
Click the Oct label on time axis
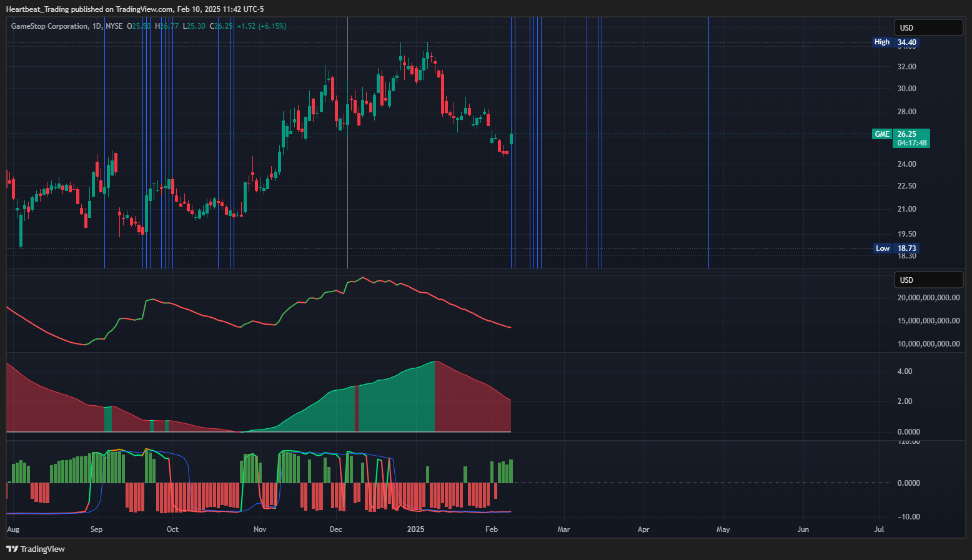coord(172,529)
